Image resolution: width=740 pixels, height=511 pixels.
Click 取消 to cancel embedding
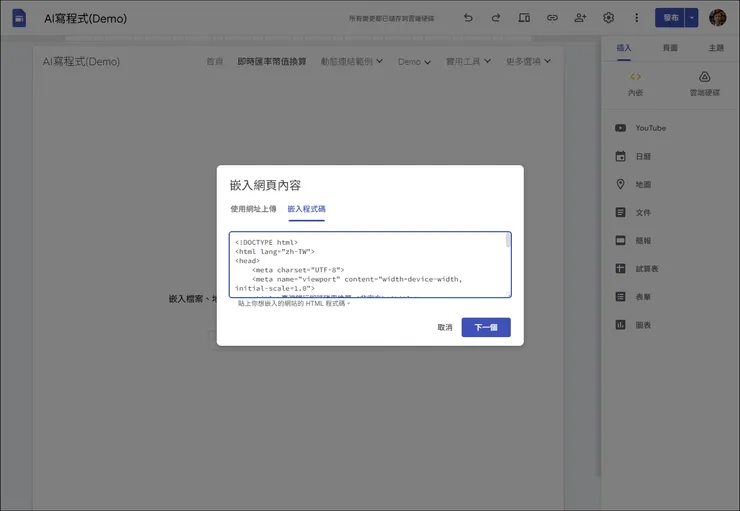[445, 327]
